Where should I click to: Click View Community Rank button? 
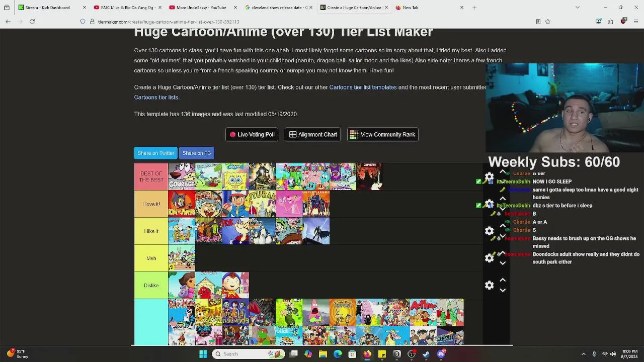tap(382, 134)
